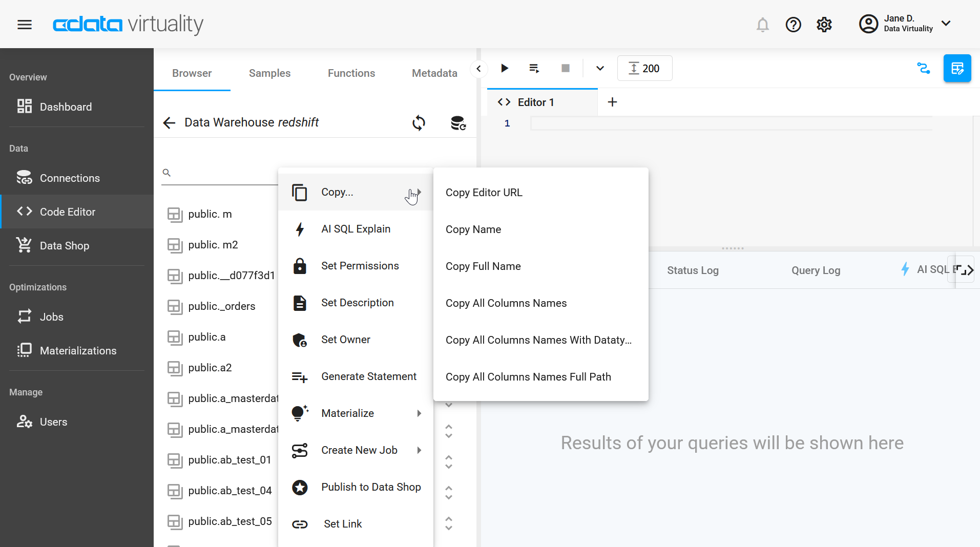Collapse the browser panel with the left chevron
This screenshot has height=547, width=980.
click(478, 68)
